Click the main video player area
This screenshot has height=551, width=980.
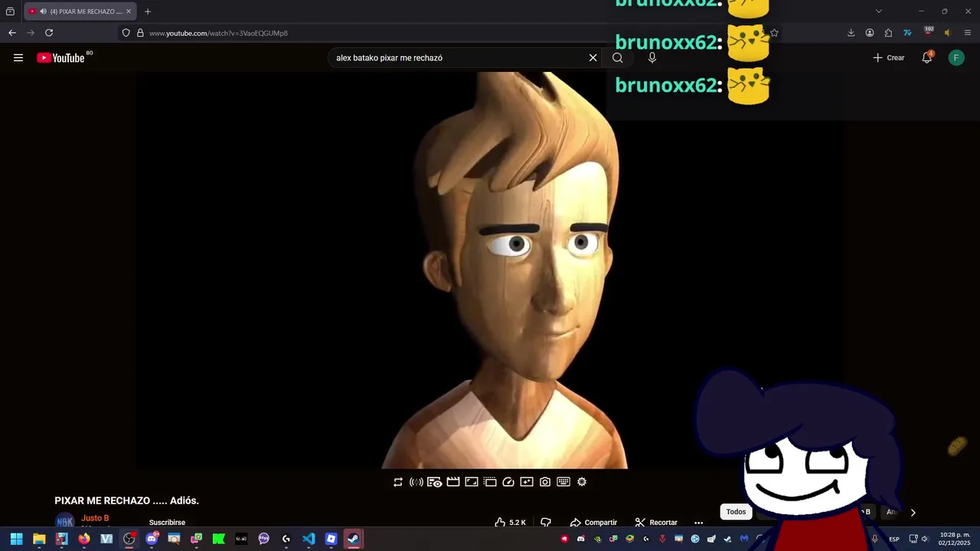coord(492,270)
